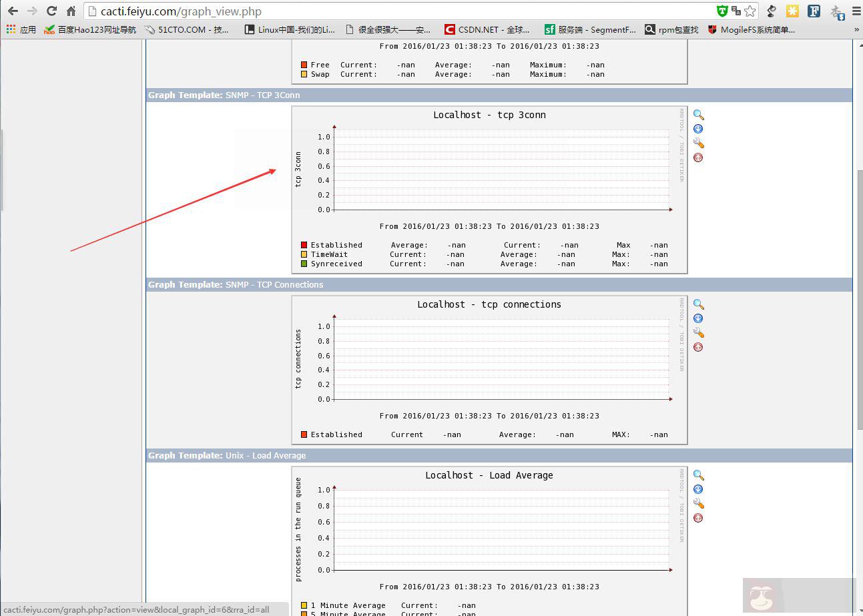The height and width of the screenshot is (616, 863).
Task: Click blue CSV export icon beside Load Average graph
Action: click(x=698, y=490)
